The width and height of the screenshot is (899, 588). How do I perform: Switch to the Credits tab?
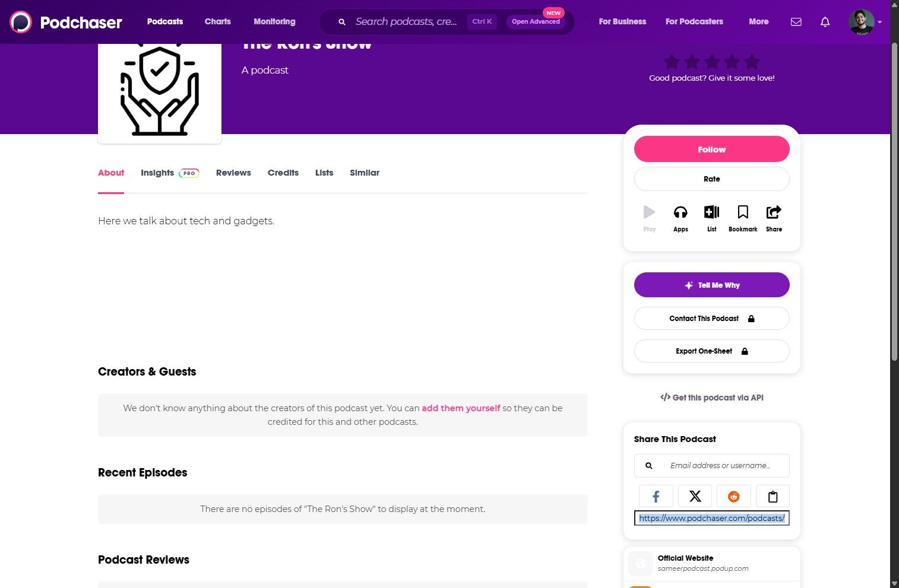pyautogui.click(x=283, y=173)
